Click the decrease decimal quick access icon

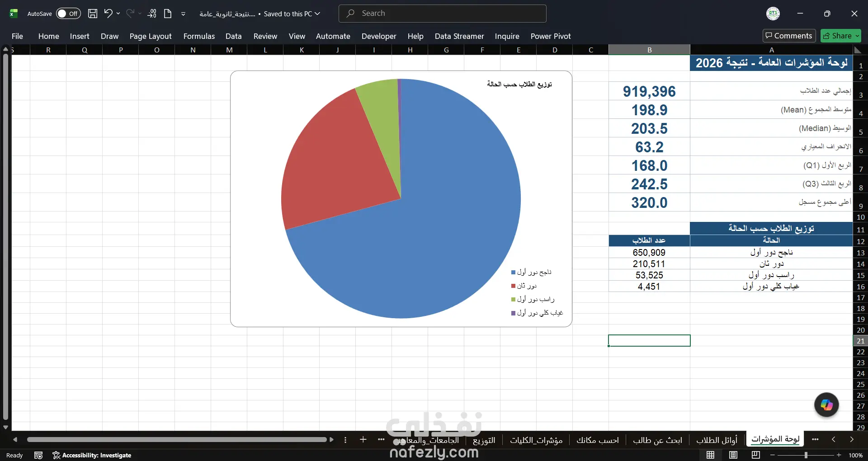152,14
